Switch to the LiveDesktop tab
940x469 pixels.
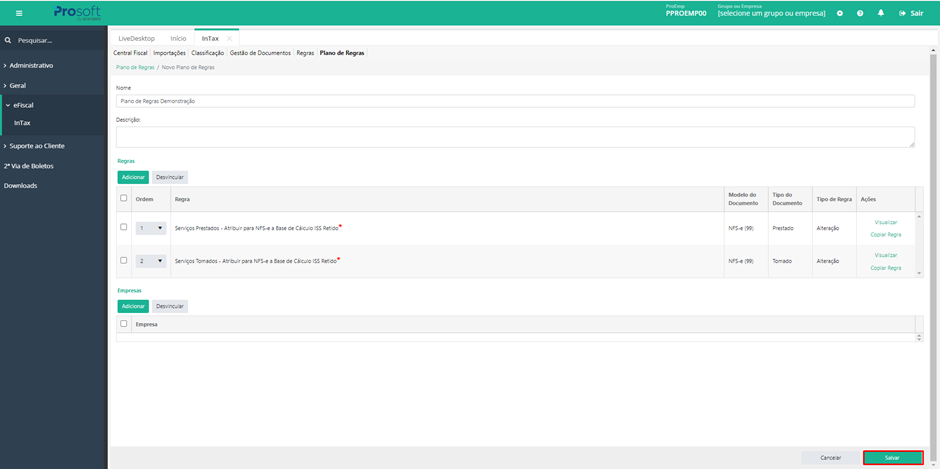click(x=137, y=38)
